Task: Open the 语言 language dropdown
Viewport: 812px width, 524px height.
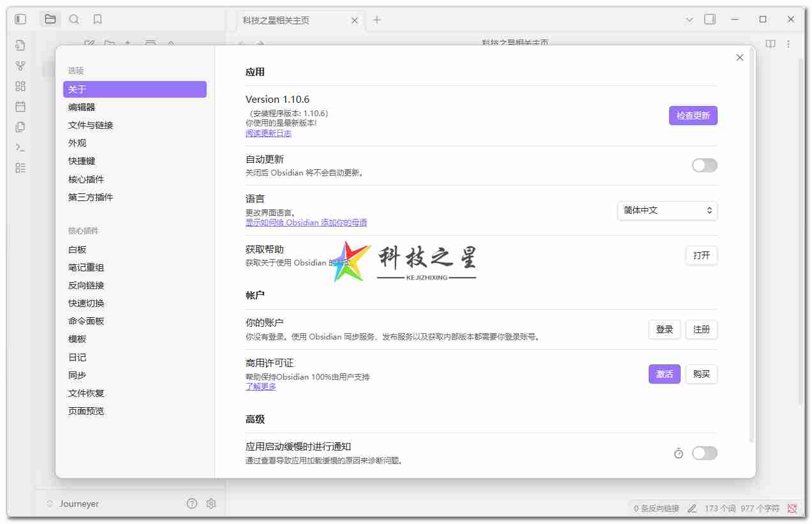Action: pyautogui.click(x=667, y=211)
